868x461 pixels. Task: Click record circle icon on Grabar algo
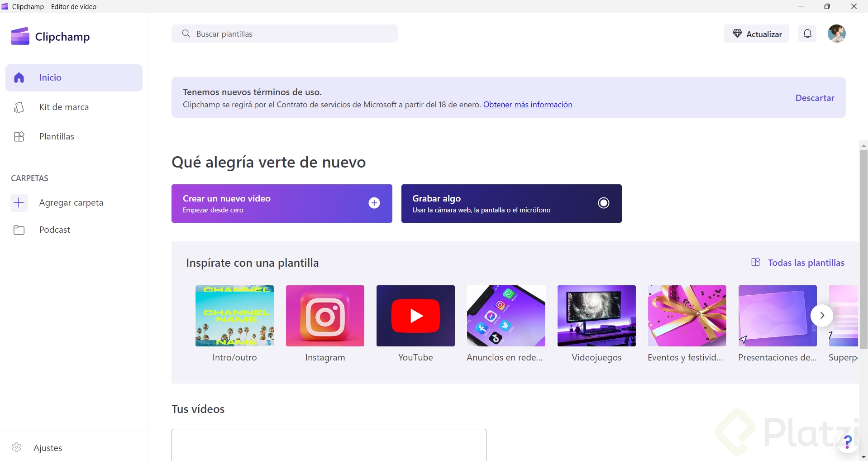click(x=604, y=203)
